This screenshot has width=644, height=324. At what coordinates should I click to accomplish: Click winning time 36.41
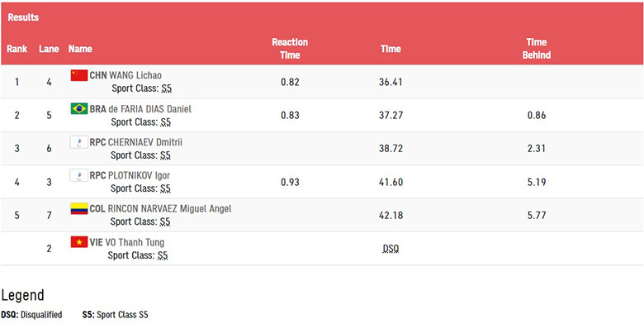pyautogui.click(x=391, y=82)
